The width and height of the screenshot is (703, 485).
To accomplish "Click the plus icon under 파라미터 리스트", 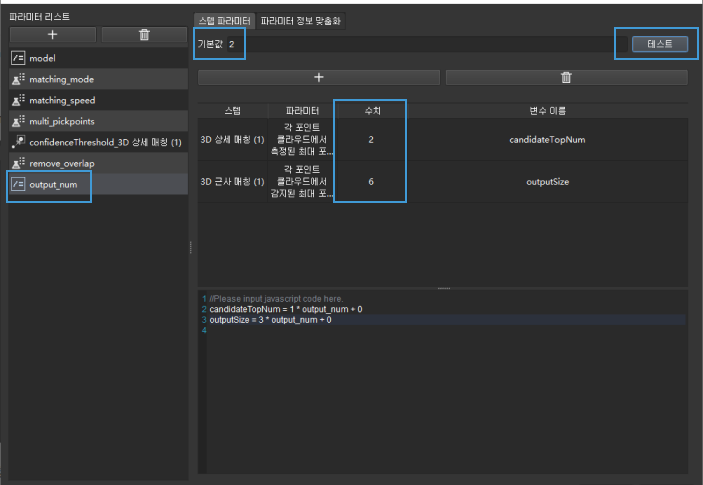I will 52,35.
